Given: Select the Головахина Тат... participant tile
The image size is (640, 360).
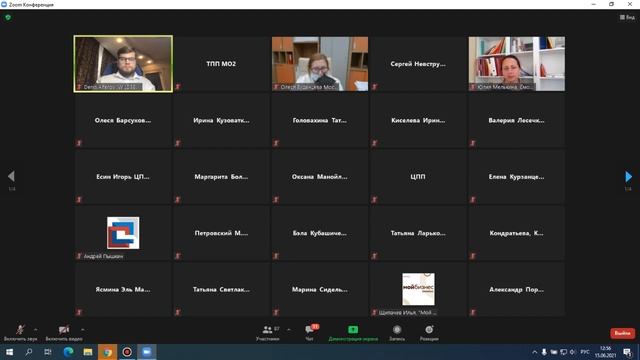Looking at the screenshot, I should tap(320, 120).
